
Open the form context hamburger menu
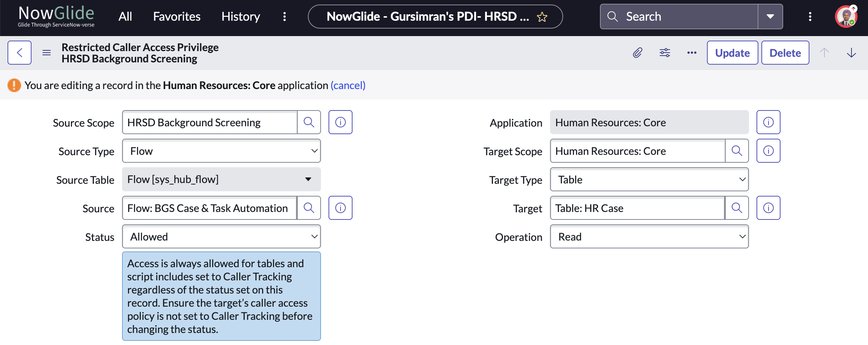pos(47,53)
